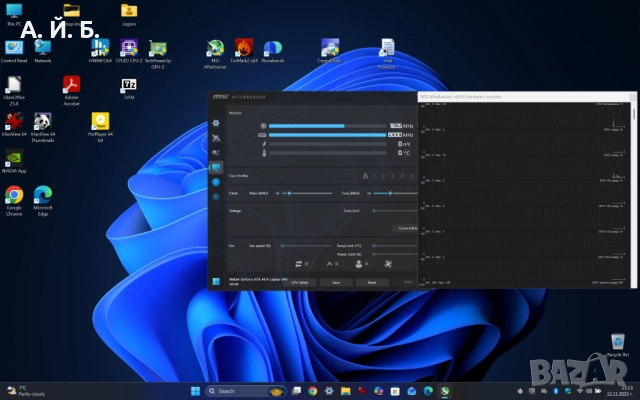Click the Reset button in Afterburner

[372, 282]
